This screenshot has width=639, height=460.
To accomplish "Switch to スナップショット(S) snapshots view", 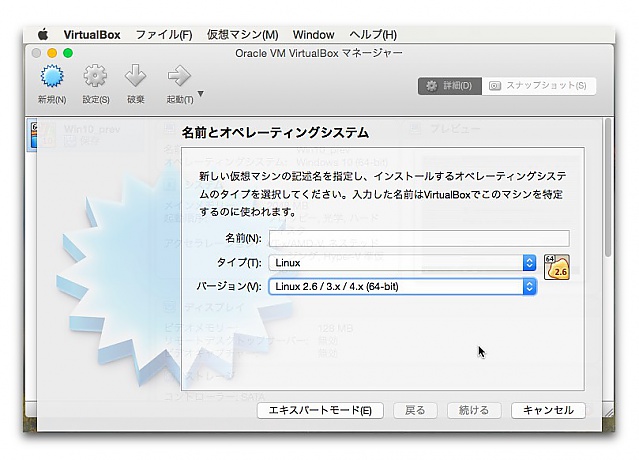I will [x=540, y=86].
